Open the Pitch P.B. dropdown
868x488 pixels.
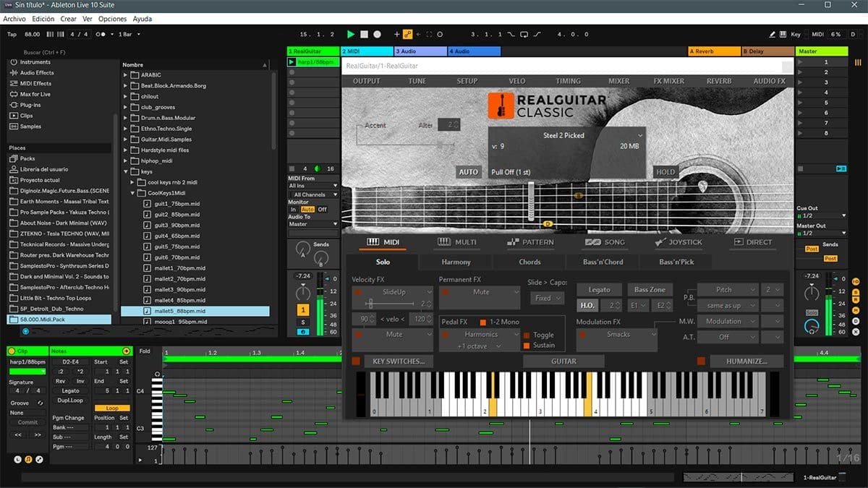point(728,290)
